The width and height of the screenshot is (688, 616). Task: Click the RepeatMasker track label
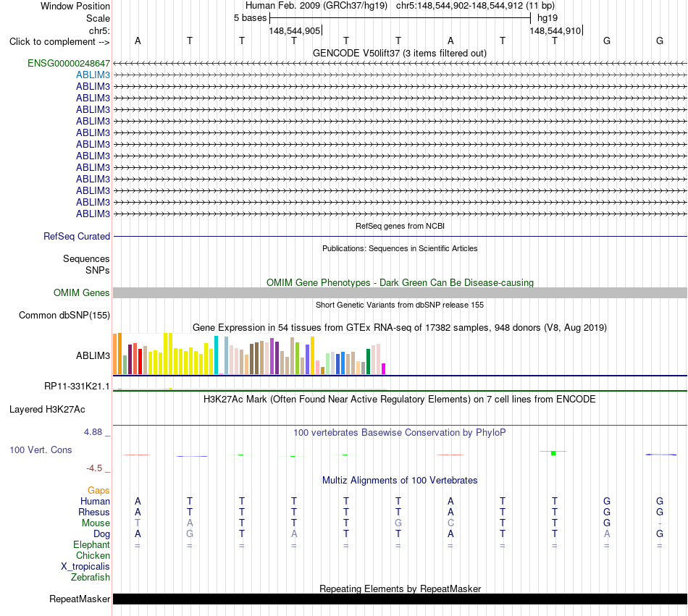[x=80, y=599]
